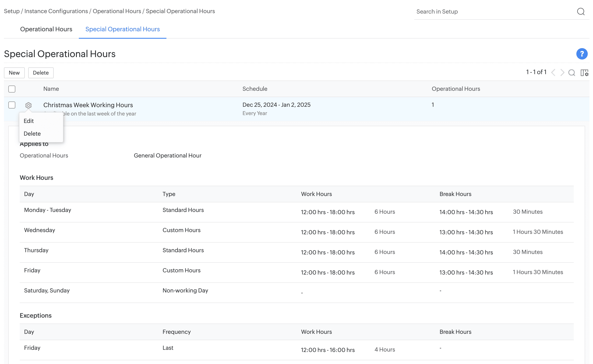Open Christmas Week Working Hours record
Screen dimensions: 593x364
click(x=88, y=105)
